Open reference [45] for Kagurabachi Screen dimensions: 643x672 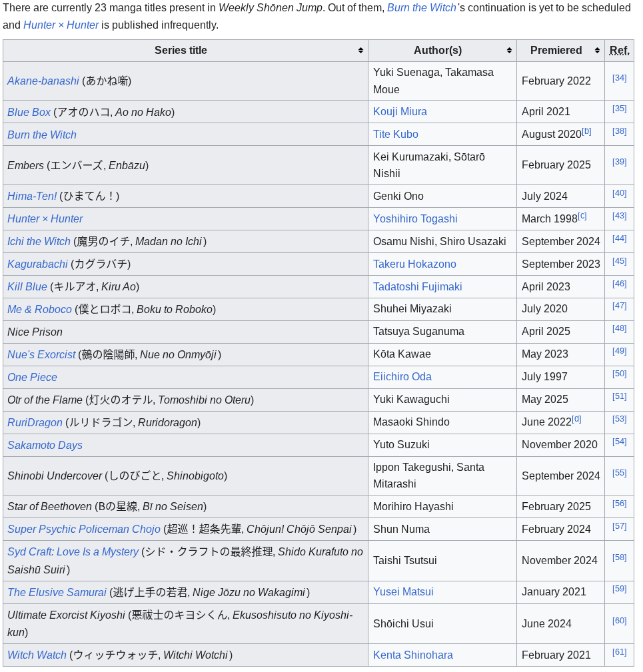[620, 262]
